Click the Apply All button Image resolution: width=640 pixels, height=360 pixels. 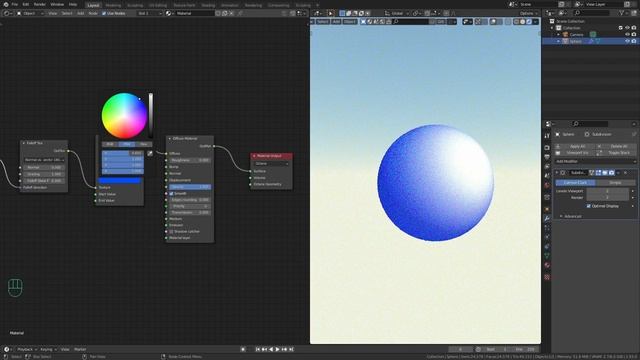[x=575, y=146]
